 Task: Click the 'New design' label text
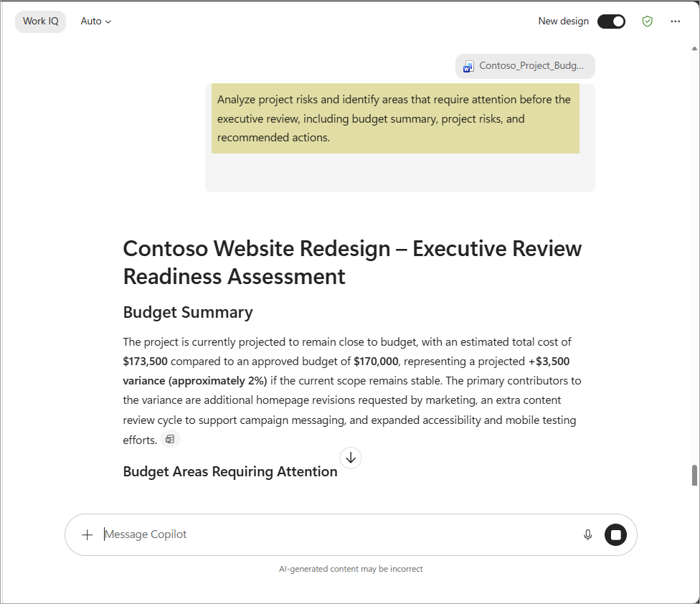(564, 22)
